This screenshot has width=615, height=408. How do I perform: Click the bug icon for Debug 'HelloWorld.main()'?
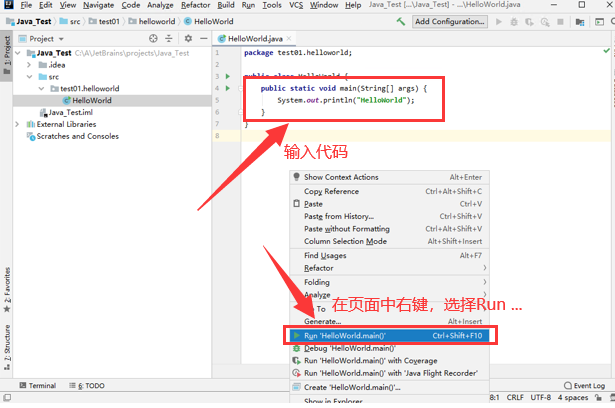(x=297, y=348)
